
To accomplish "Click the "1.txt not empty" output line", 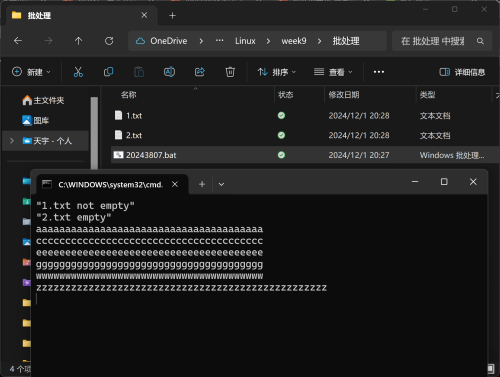I will [x=85, y=205].
